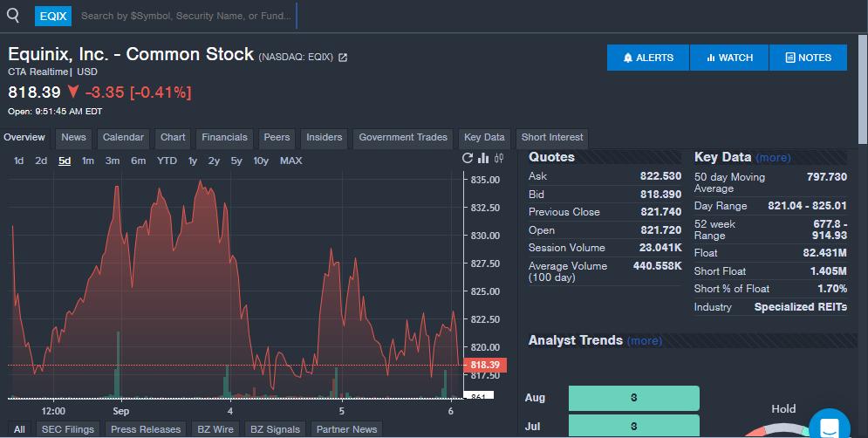Show the MAX chart range

pos(291,161)
